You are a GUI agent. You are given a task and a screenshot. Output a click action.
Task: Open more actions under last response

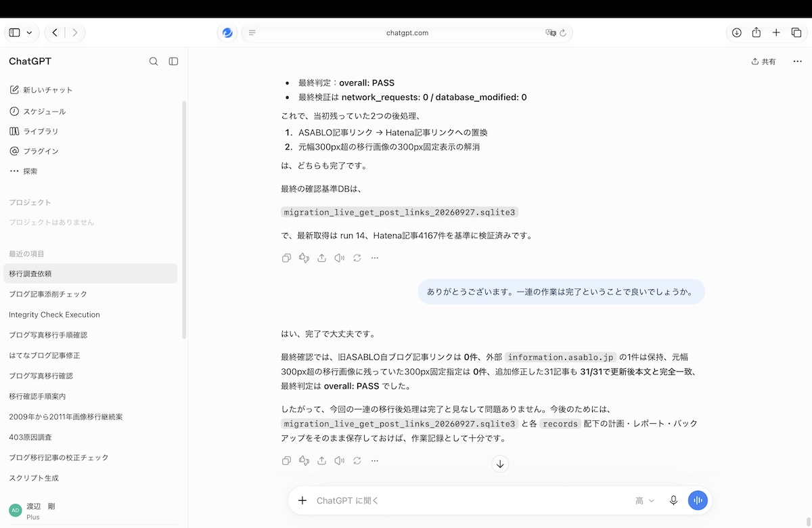pos(374,461)
